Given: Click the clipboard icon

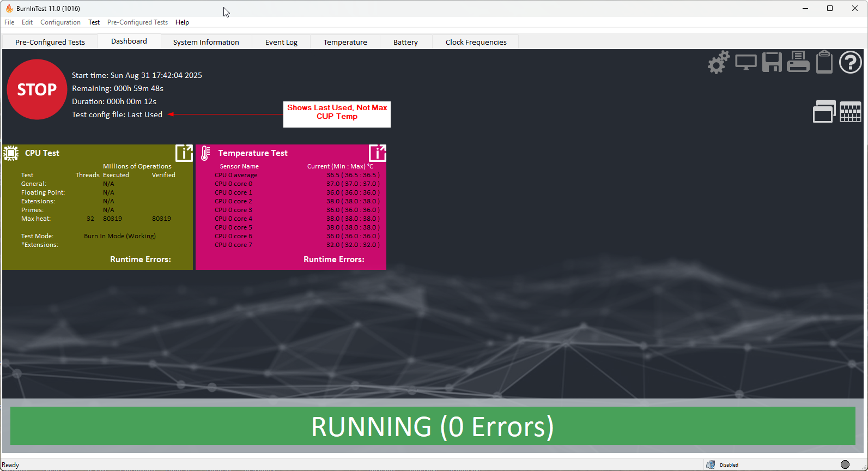Looking at the screenshot, I should click(824, 62).
